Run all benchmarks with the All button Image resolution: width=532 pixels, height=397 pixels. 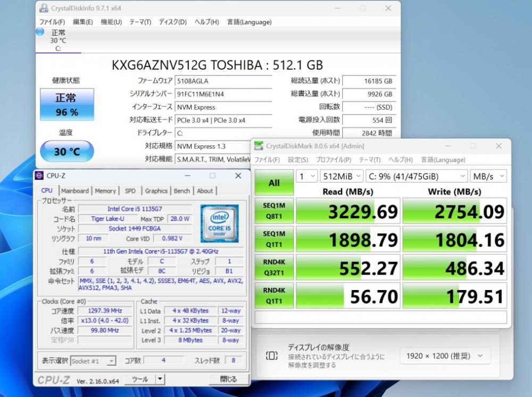[x=274, y=183]
